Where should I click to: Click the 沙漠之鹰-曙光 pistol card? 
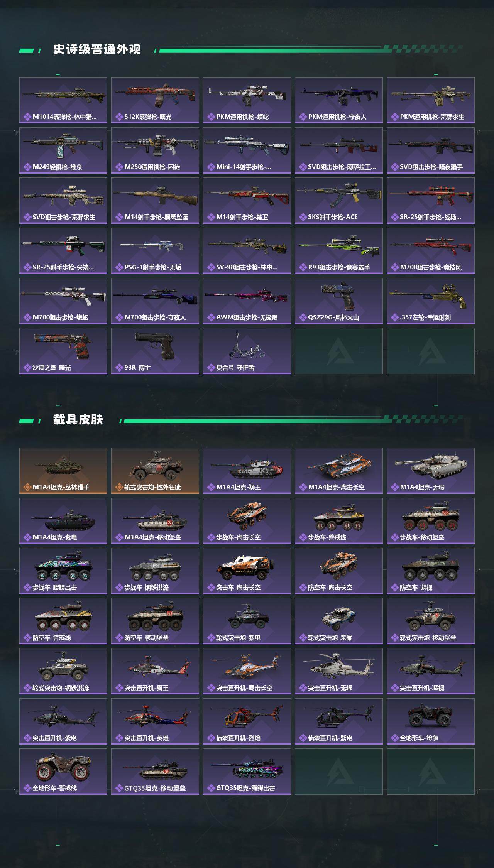coord(63,351)
